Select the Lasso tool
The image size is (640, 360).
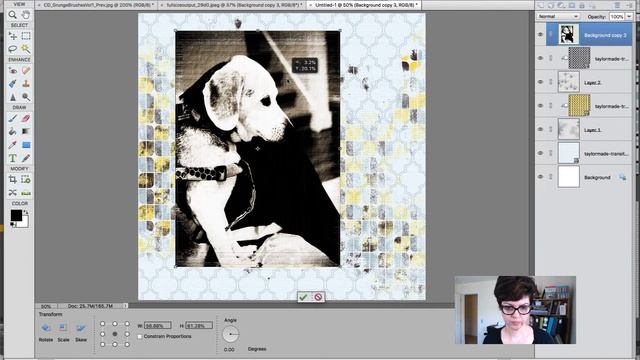point(13,49)
